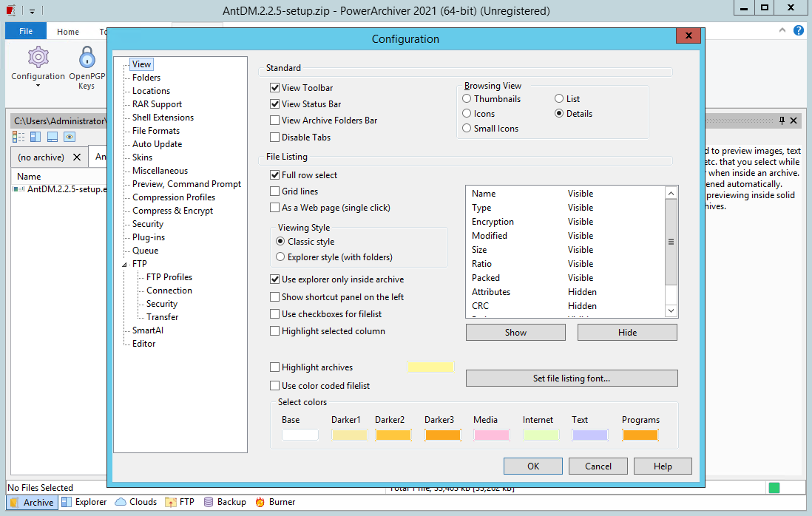Screen dimensions: 812x516
Task: Select Skins in configuration tree
Action: (x=142, y=157)
